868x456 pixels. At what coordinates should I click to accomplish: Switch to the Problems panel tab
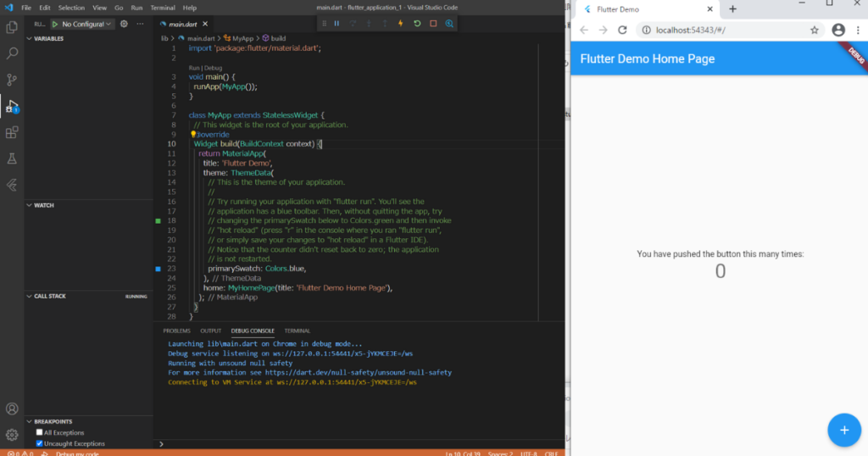pos(176,331)
